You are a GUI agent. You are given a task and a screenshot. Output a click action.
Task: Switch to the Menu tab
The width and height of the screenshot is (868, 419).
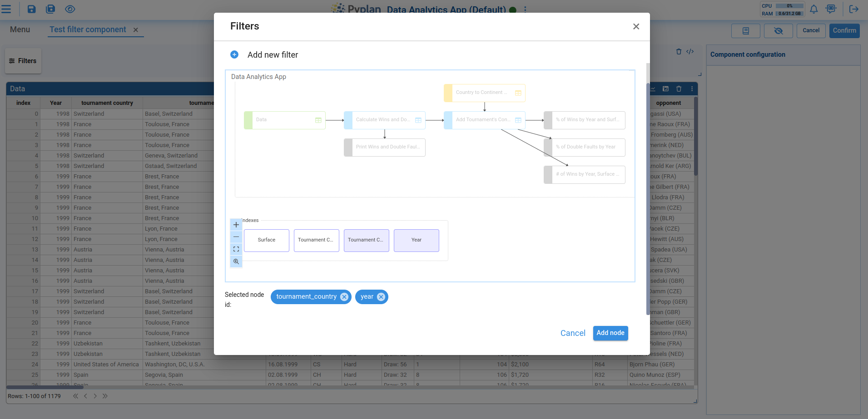click(20, 30)
